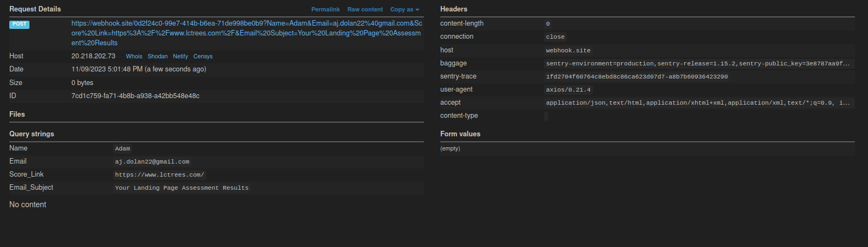Screen dimensions: 868x247
Task: Select the Name query value Adam
Action: pos(123,148)
